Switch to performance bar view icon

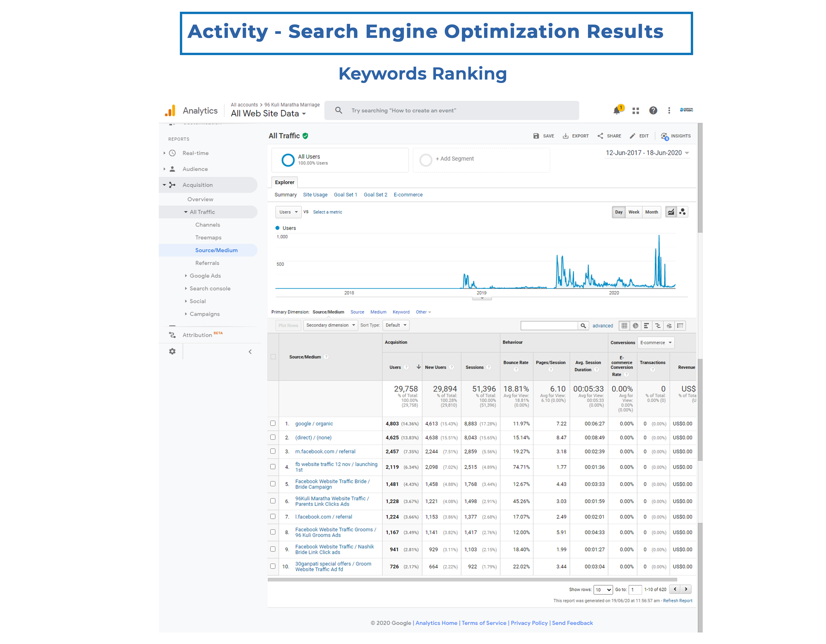(x=647, y=326)
